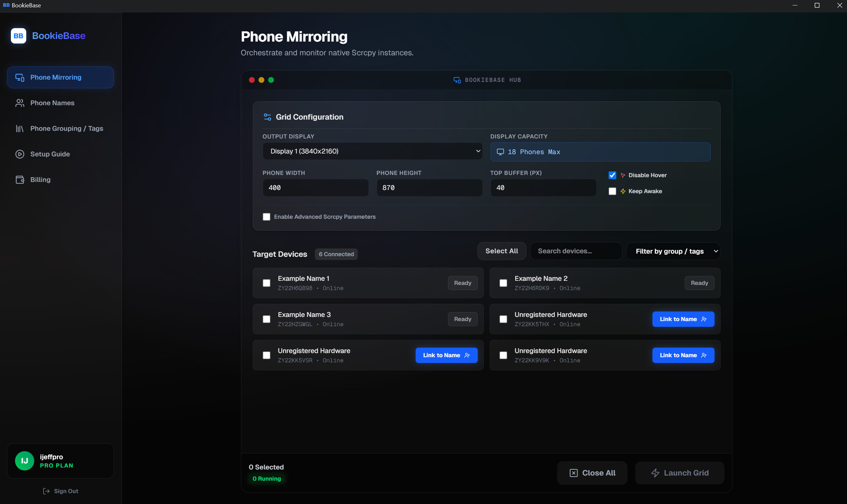Open the Output Display dropdown
Image resolution: width=847 pixels, height=504 pixels.
(x=372, y=151)
